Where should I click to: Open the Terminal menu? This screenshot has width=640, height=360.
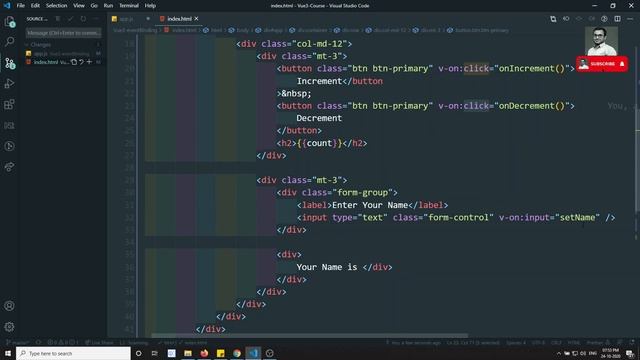coord(129,6)
